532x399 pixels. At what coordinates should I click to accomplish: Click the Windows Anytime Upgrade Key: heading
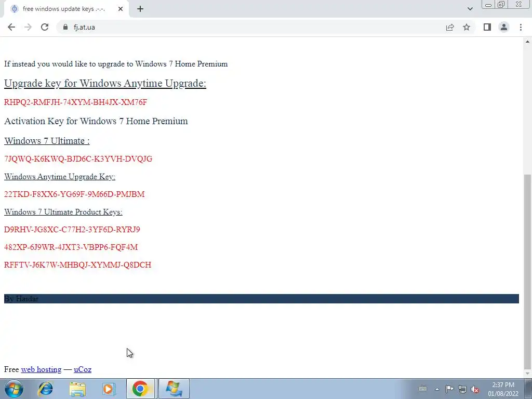tap(60, 177)
